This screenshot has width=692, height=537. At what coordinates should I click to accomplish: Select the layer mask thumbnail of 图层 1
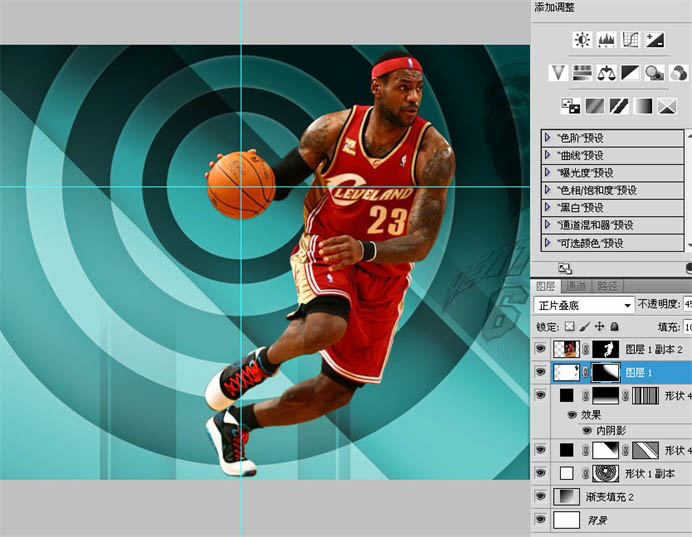(x=605, y=372)
